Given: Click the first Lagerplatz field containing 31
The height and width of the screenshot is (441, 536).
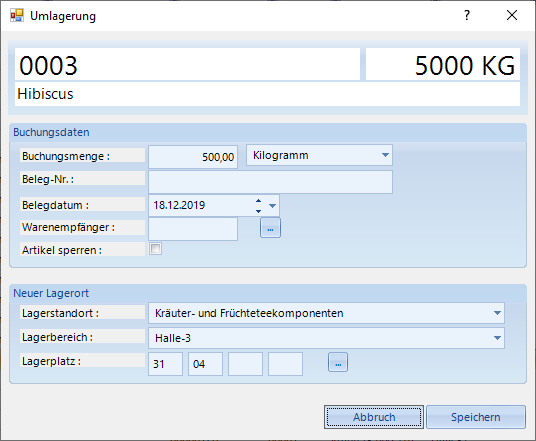Looking at the screenshot, I should pyautogui.click(x=165, y=364).
